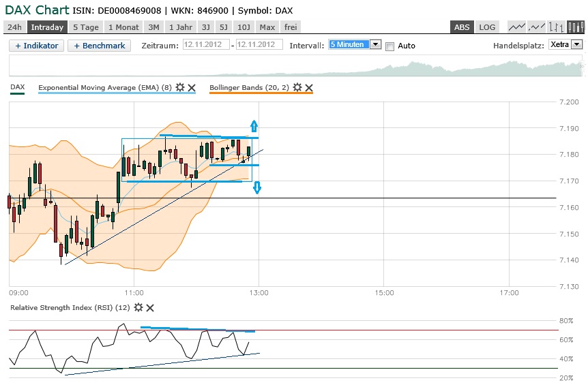Select the dotted line chart type icon
The width and height of the screenshot is (588, 387).
point(536,27)
